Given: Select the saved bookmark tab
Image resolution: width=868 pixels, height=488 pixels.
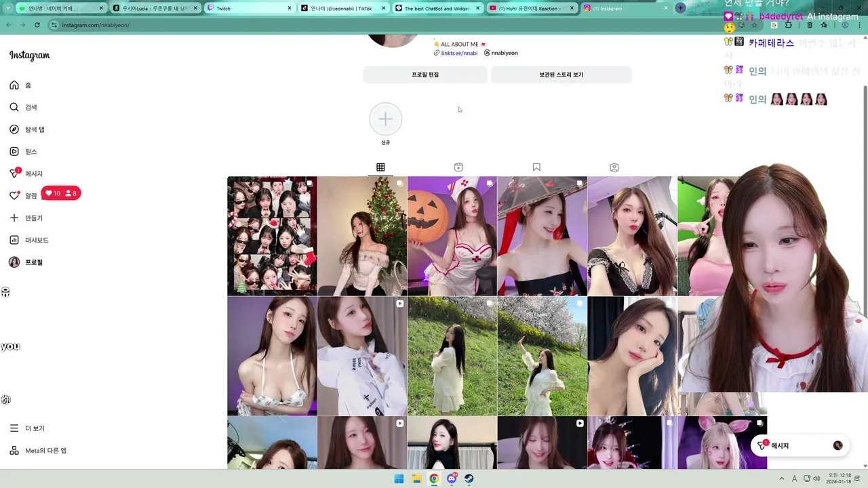Looking at the screenshot, I should click(536, 167).
